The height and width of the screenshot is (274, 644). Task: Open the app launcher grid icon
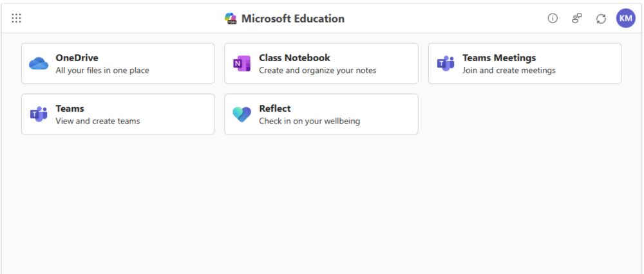coord(17,19)
